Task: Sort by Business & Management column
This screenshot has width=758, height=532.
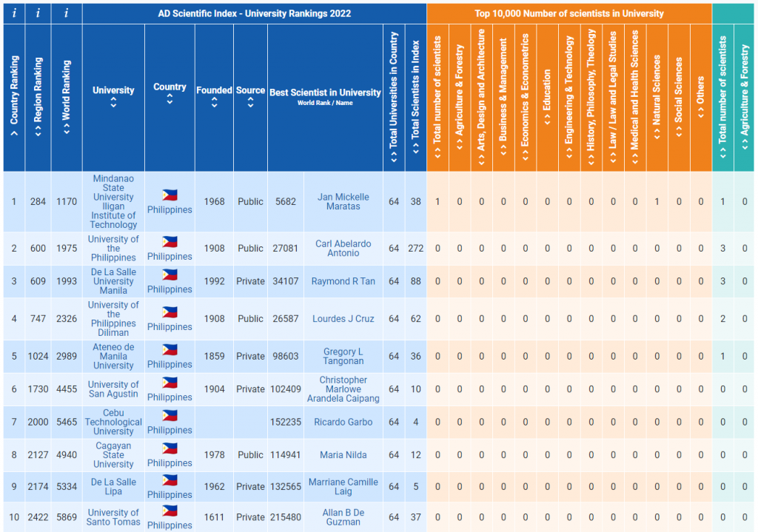Action: pos(503,150)
